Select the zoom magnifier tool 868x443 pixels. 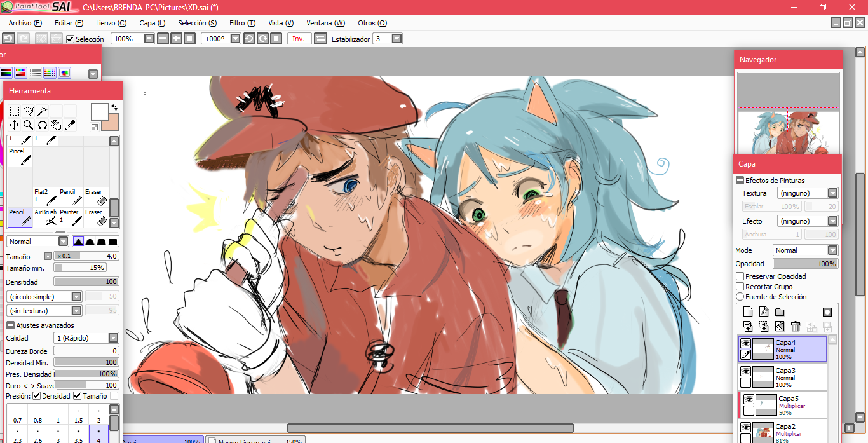pyautogui.click(x=28, y=125)
